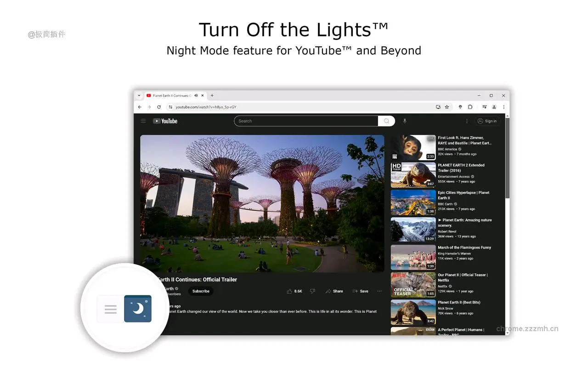Click the Turn Off the Lights lamp icon
Viewport: 588px width, 368px height.
tap(460, 107)
